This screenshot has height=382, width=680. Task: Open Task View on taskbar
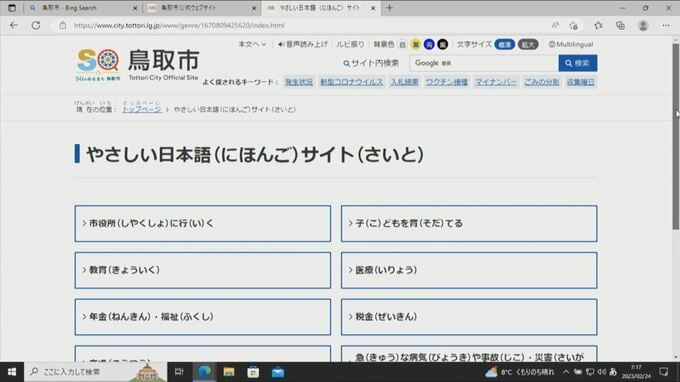pyautogui.click(x=179, y=372)
